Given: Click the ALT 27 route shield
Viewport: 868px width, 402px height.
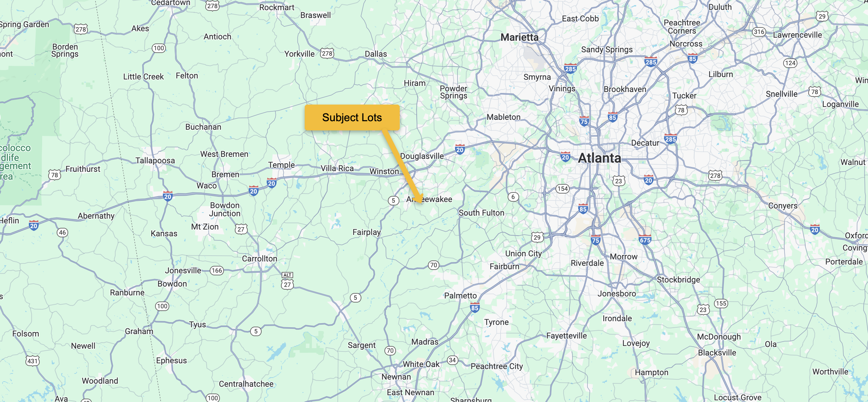Looking at the screenshot, I should pos(287,281).
